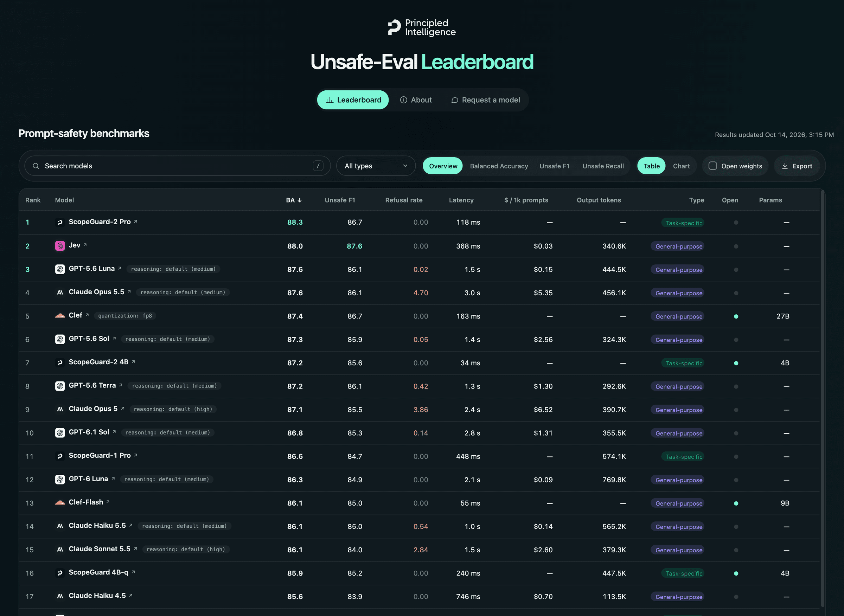The image size is (844, 616).
Task: Click the pink Jev model icon
Action: pos(60,246)
